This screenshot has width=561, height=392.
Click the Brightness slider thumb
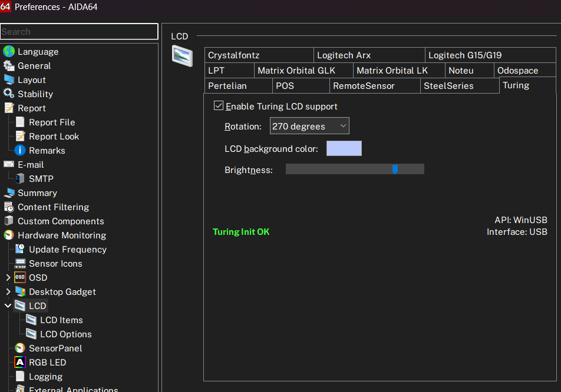[x=395, y=169]
